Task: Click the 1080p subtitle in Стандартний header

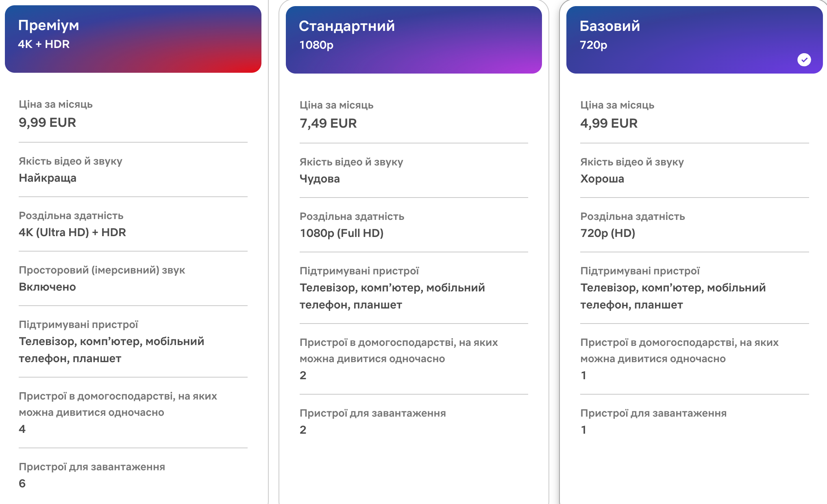Action: (x=316, y=45)
